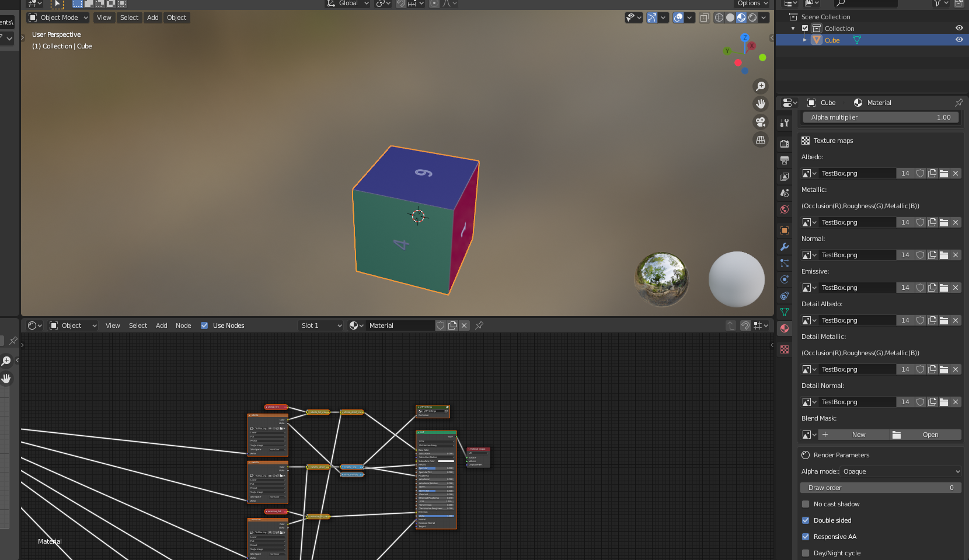Open the Modifier wrench properties tab

785,247
